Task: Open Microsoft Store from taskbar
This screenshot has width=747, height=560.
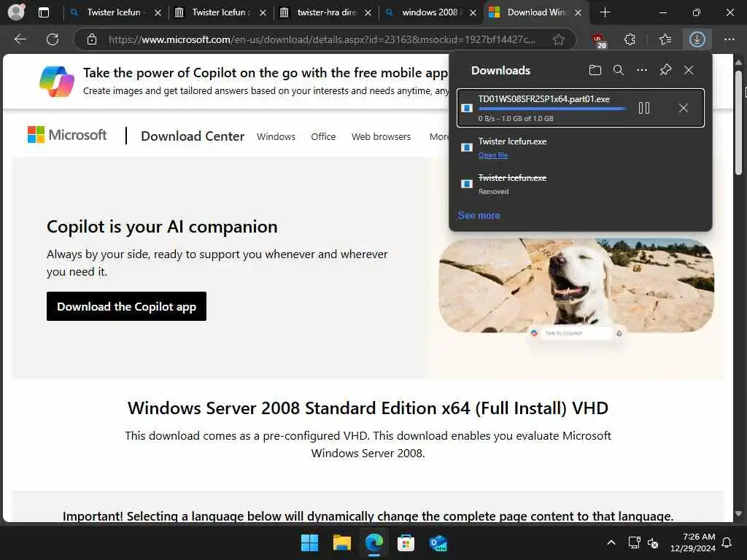Action: click(x=406, y=542)
